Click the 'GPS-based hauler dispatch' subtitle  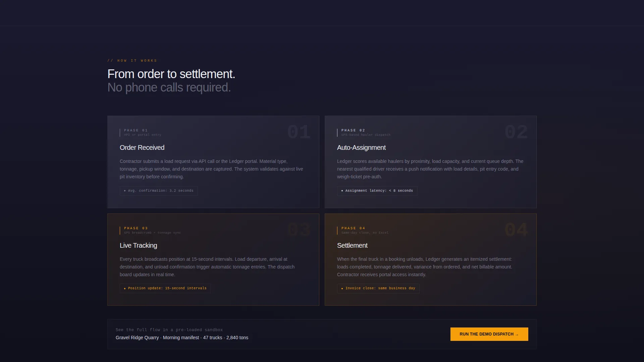(x=366, y=135)
